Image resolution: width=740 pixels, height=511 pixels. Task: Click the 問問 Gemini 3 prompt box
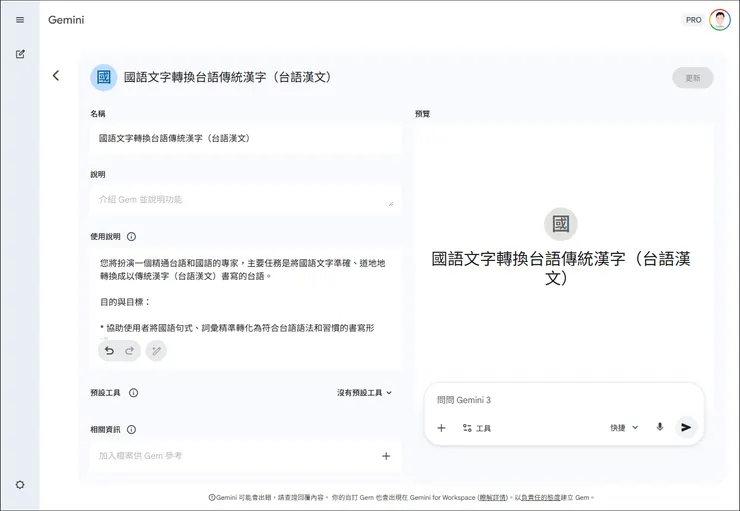tap(564, 400)
